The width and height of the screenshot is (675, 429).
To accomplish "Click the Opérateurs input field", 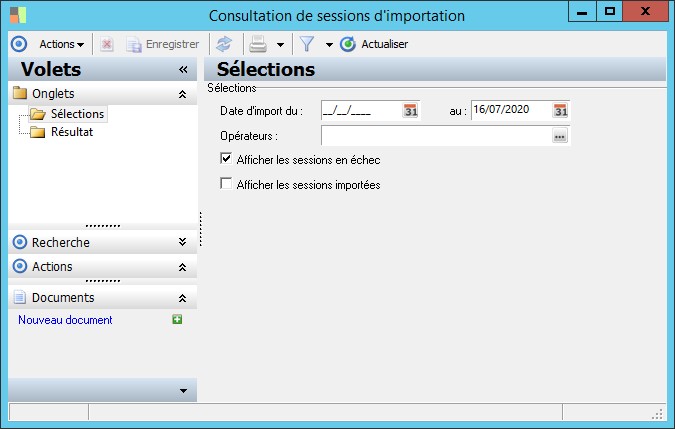I will point(436,136).
